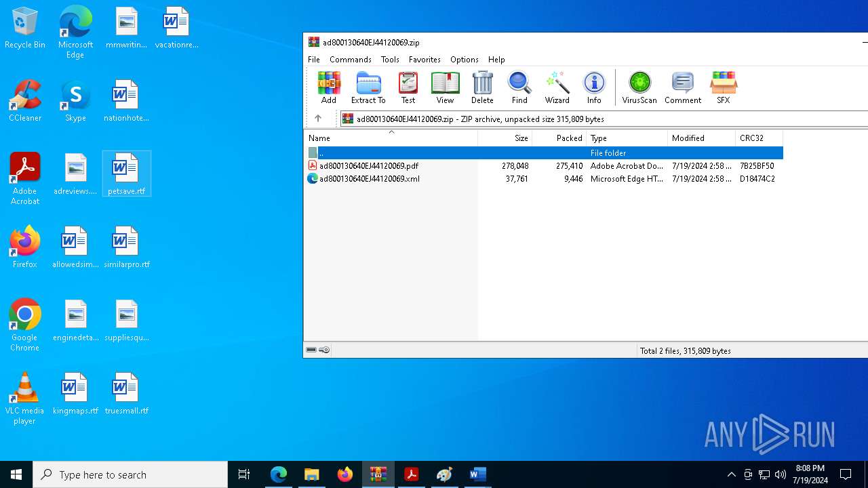Open the File menu
The width and height of the screenshot is (868, 488).
click(314, 60)
